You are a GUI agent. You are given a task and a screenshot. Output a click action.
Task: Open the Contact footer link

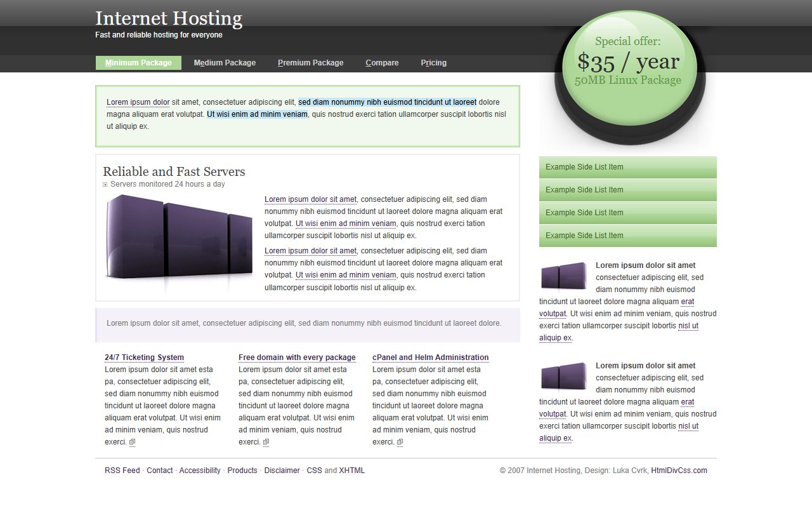point(159,471)
